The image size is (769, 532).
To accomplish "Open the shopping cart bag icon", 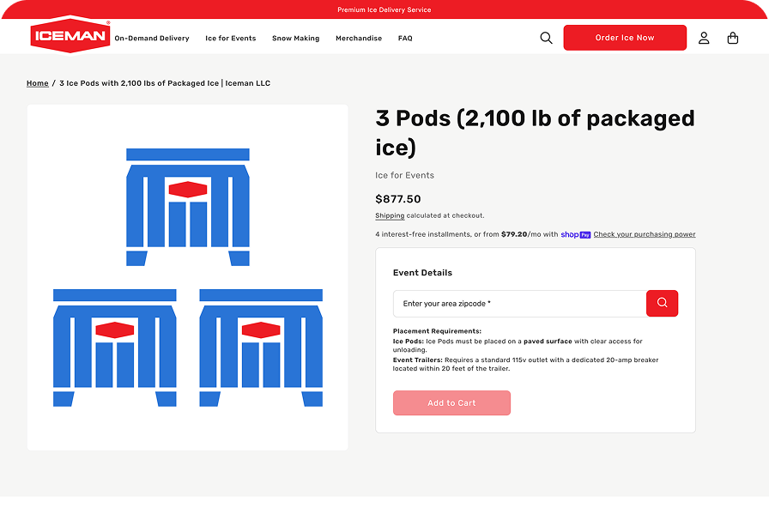I will pos(732,38).
